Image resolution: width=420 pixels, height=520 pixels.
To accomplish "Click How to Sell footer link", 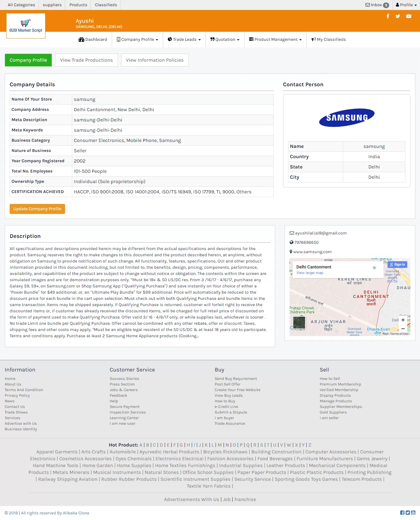I will [x=330, y=379].
